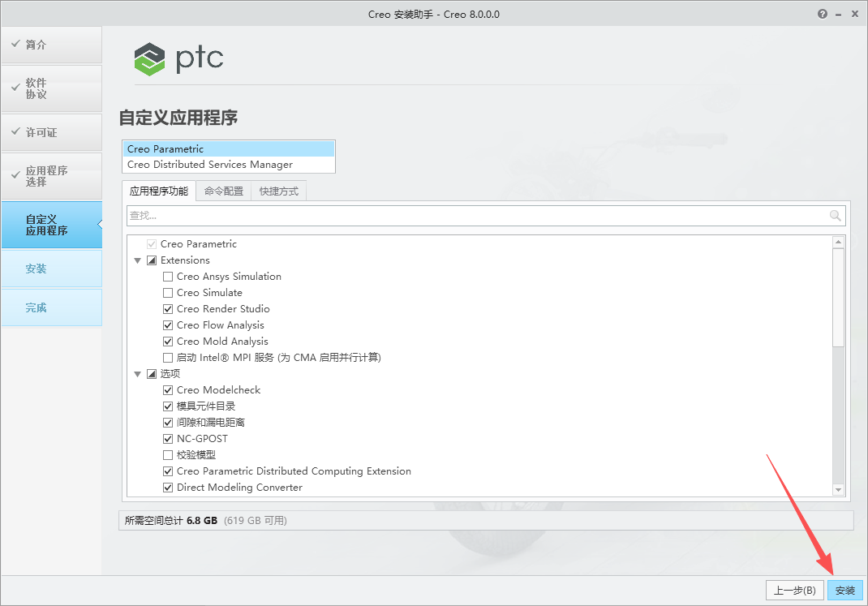Enable 启动 Intel MPI 服务 checkbox
This screenshot has height=606, width=868.
(x=167, y=357)
